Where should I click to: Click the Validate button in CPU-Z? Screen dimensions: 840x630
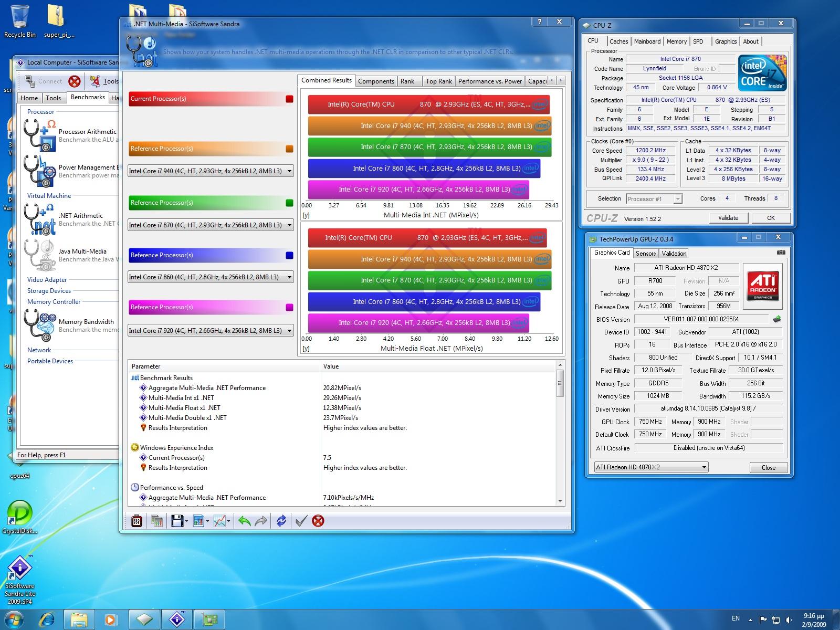728,218
